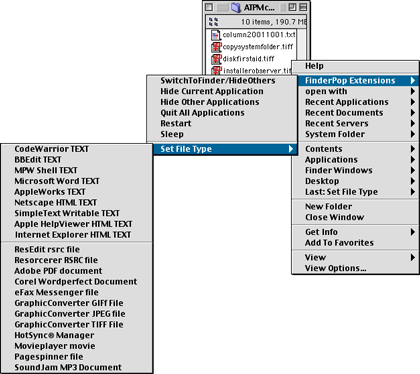Choose Internet Explorer HTML TEXT

77,235
